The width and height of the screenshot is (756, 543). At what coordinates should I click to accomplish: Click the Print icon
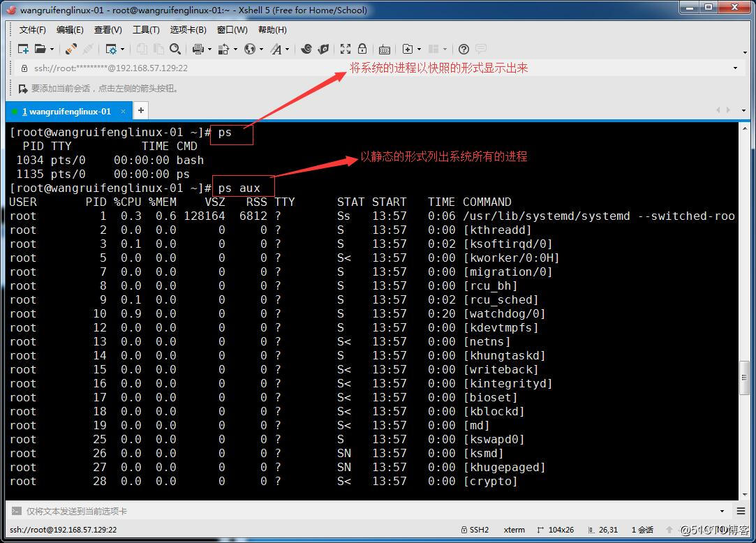click(x=198, y=49)
